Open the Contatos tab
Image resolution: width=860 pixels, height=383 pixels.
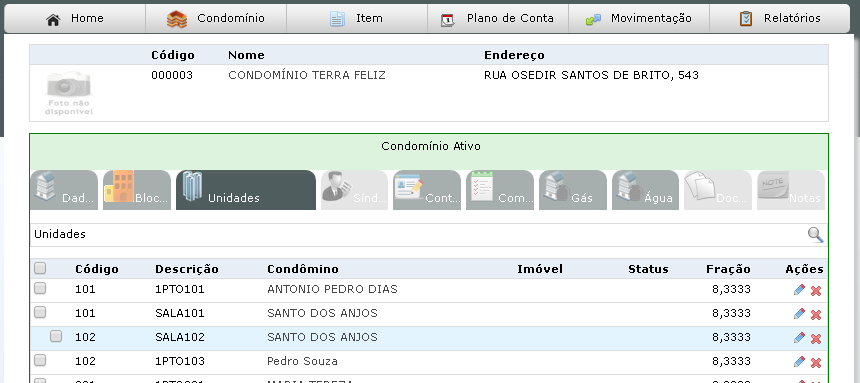[x=427, y=190]
